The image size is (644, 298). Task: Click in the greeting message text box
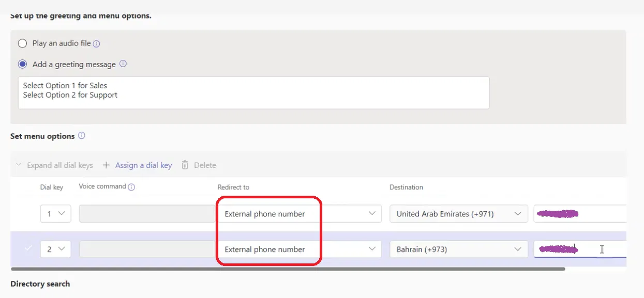pos(253,93)
